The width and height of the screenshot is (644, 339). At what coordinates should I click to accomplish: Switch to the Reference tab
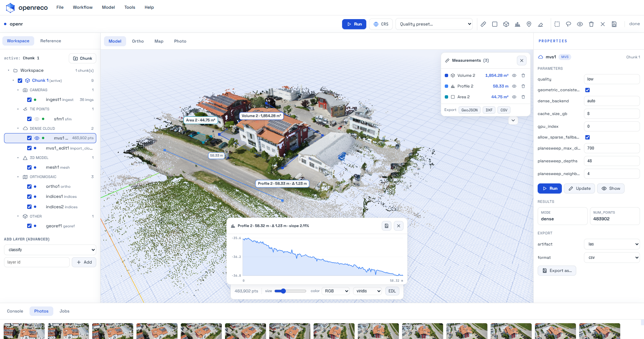click(51, 41)
